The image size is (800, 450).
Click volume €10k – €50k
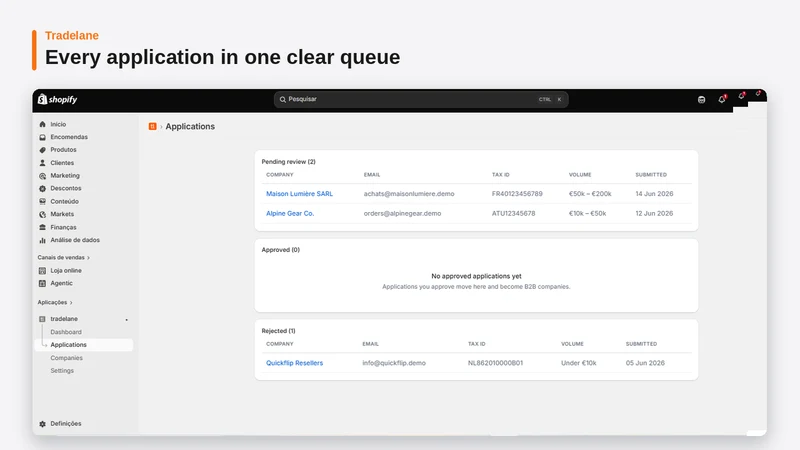tap(587, 213)
